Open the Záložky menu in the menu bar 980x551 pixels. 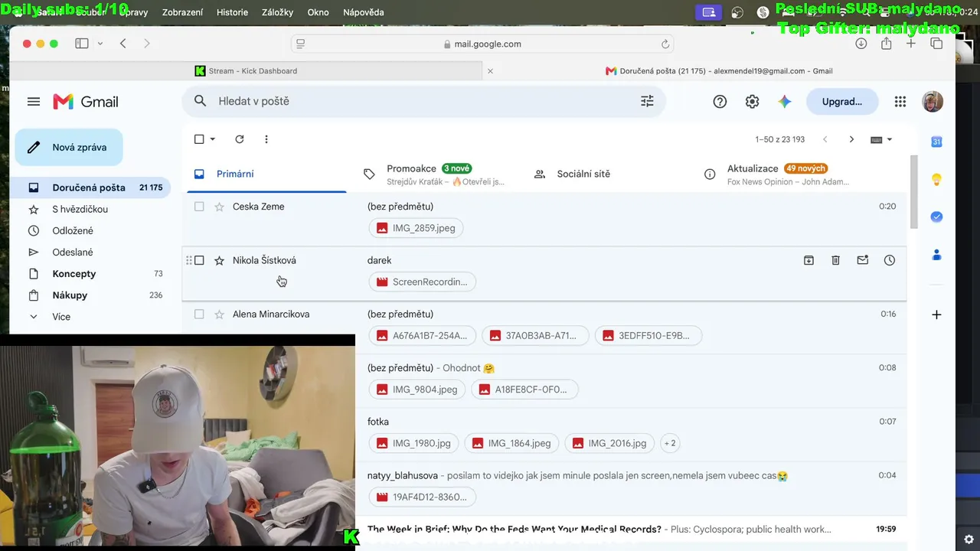278,12
